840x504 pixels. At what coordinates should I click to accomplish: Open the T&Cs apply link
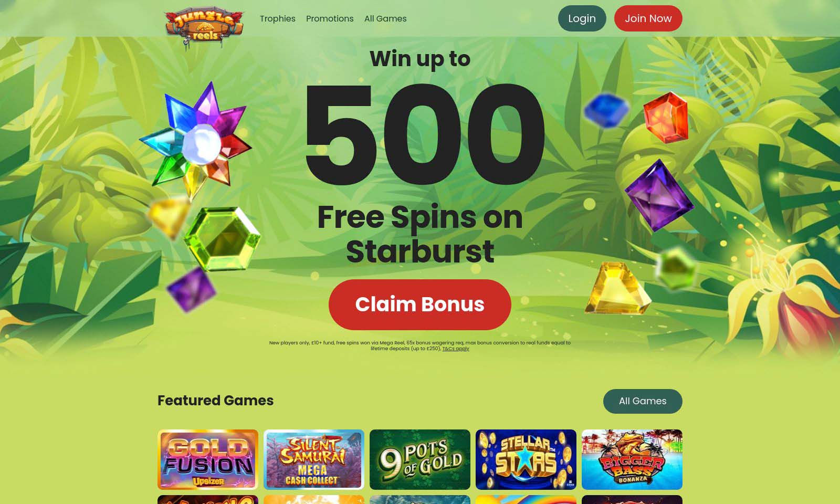[x=456, y=349]
